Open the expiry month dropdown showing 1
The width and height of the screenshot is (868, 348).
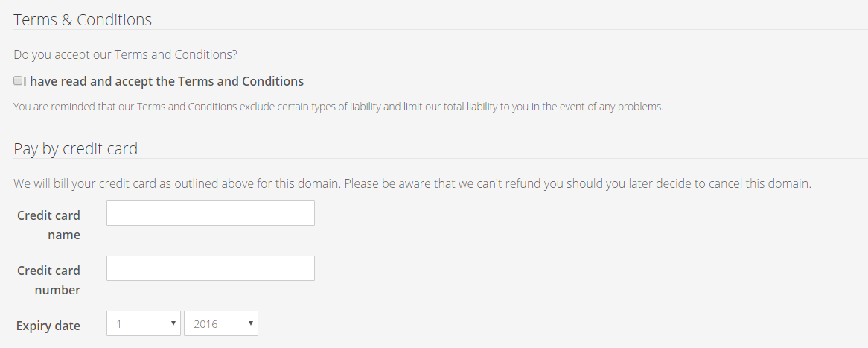pyautogui.click(x=143, y=323)
